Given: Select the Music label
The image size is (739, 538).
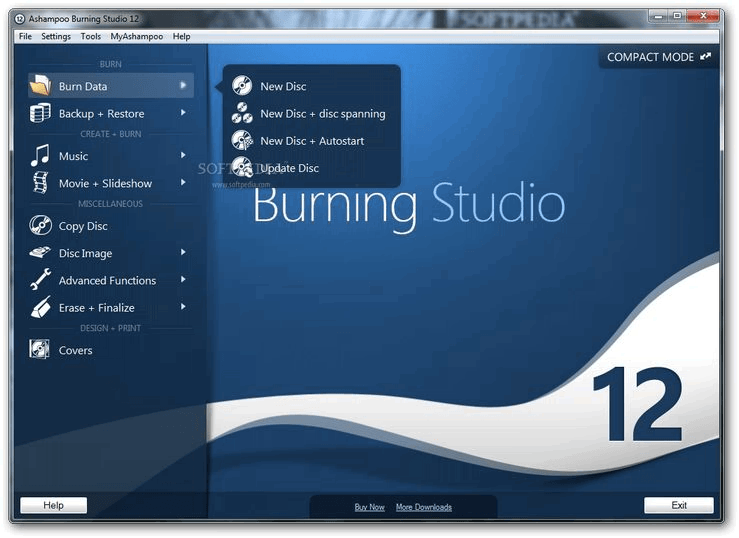Looking at the screenshot, I should [74, 156].
